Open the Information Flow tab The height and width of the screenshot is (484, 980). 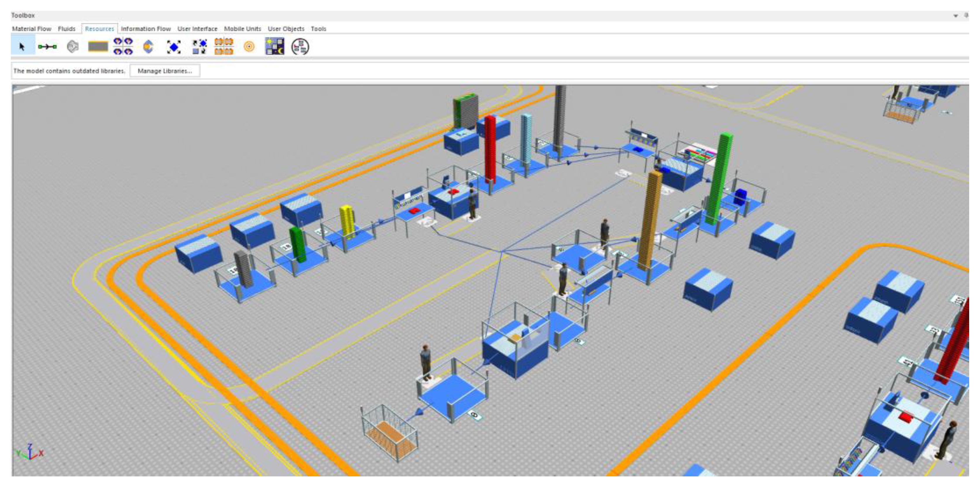pos(146,29)
